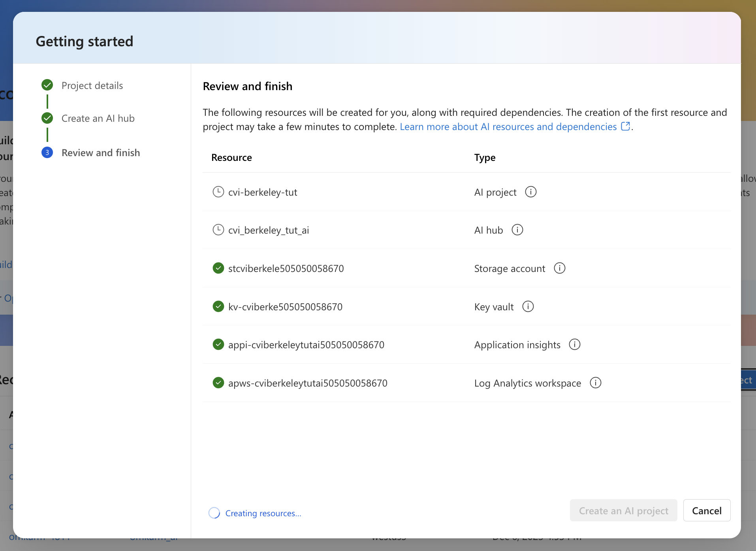Screen dimensions: 756x551
Task: Select resource kv-cviberke505050058670
Action: [285, 307]
